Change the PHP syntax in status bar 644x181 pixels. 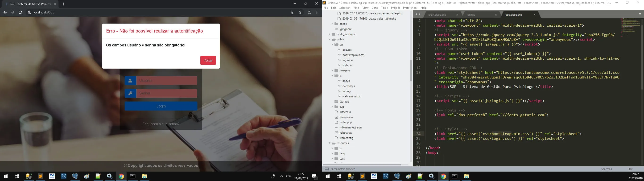pyautogui.click(x=630, y=169)
